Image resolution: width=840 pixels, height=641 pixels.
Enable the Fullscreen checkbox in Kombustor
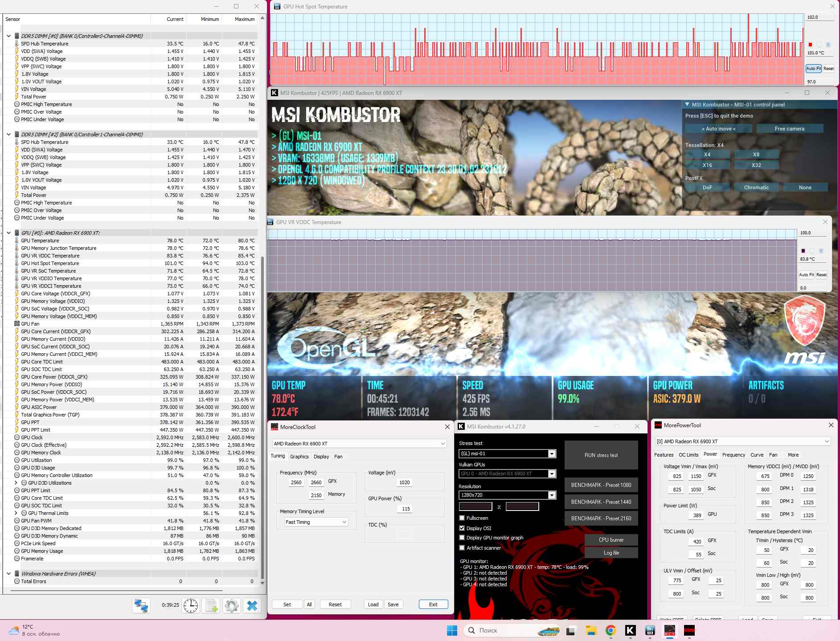[x=462, y=518]
